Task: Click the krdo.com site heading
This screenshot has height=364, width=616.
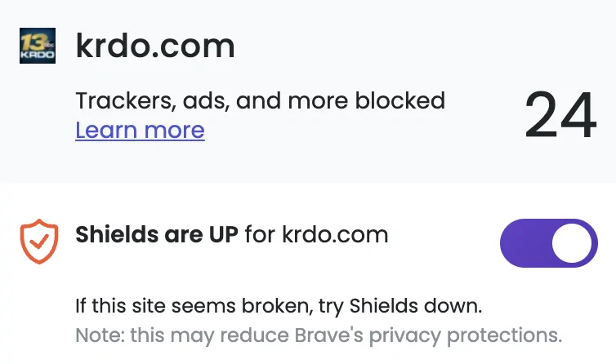Action: [x=155, y=46]
